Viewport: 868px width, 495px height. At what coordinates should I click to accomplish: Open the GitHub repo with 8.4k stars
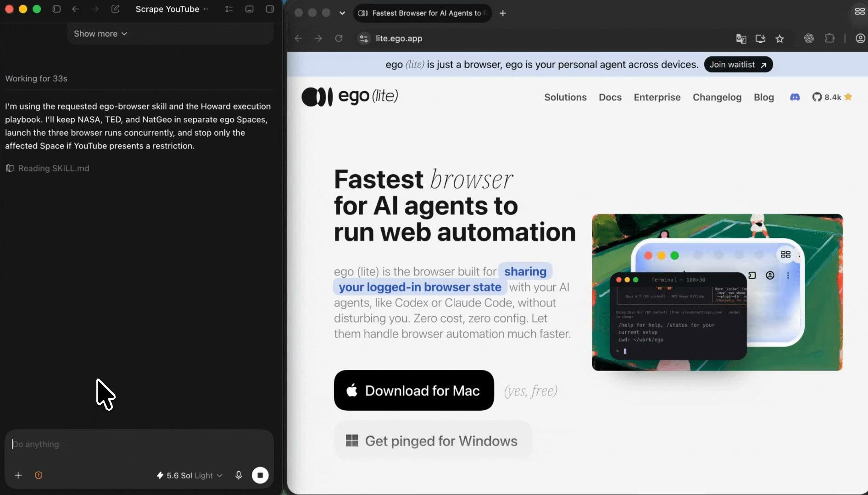(832, 97)
